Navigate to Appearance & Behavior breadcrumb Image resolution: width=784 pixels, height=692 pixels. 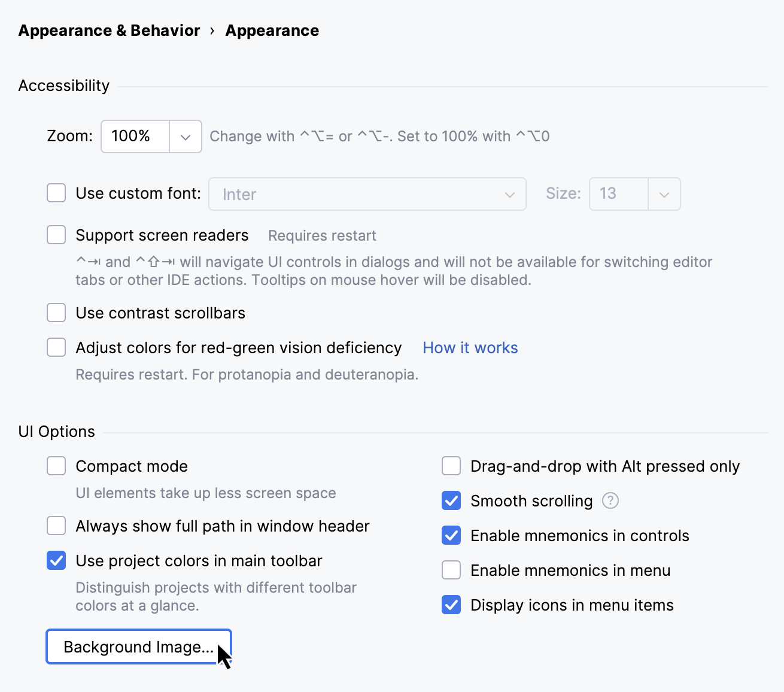pyautogui.click(x=109, y=30)
